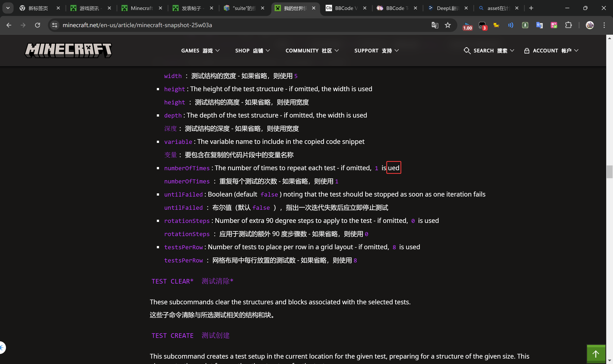
Task: Click the Minecraft logo
Action: pyautogui.click(x=68, y=50)
